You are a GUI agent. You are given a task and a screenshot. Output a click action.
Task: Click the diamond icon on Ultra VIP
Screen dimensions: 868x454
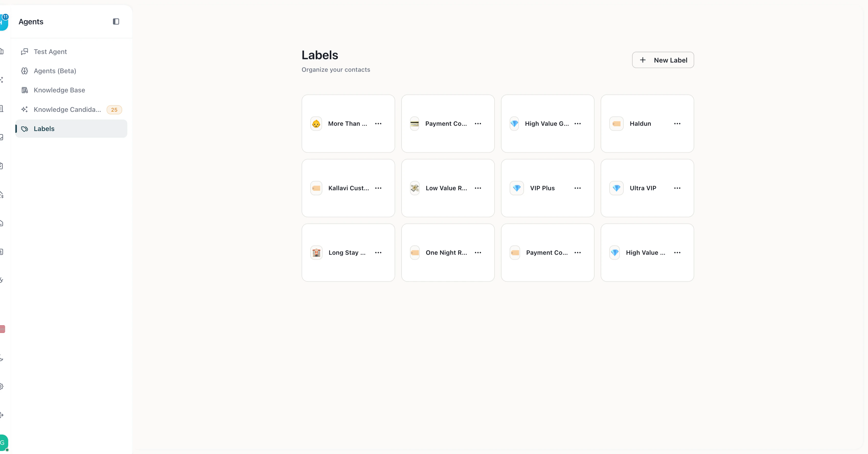tap(616, 188)
